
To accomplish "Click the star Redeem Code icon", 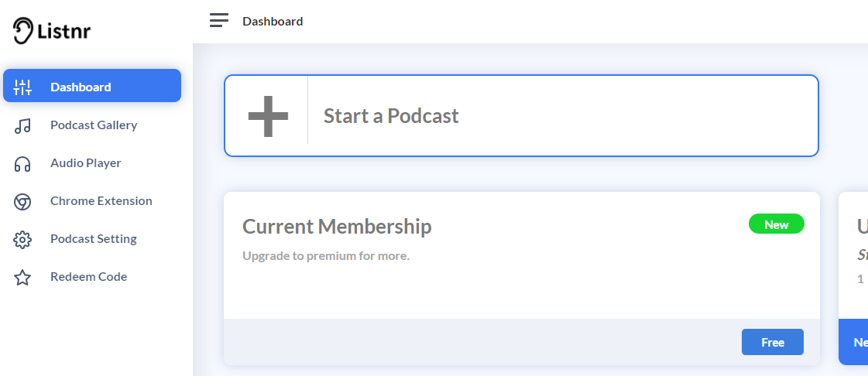I will (x=22, y=277).
